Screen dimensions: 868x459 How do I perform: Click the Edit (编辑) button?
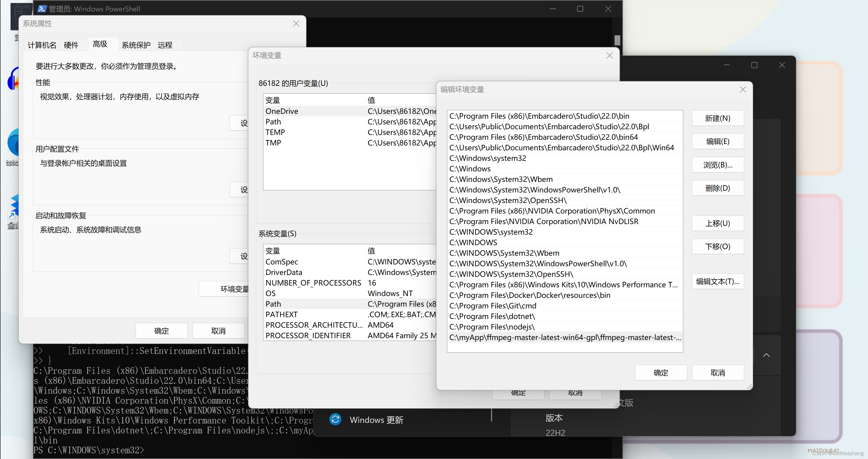pyautogui.click(x=718, y=142)
